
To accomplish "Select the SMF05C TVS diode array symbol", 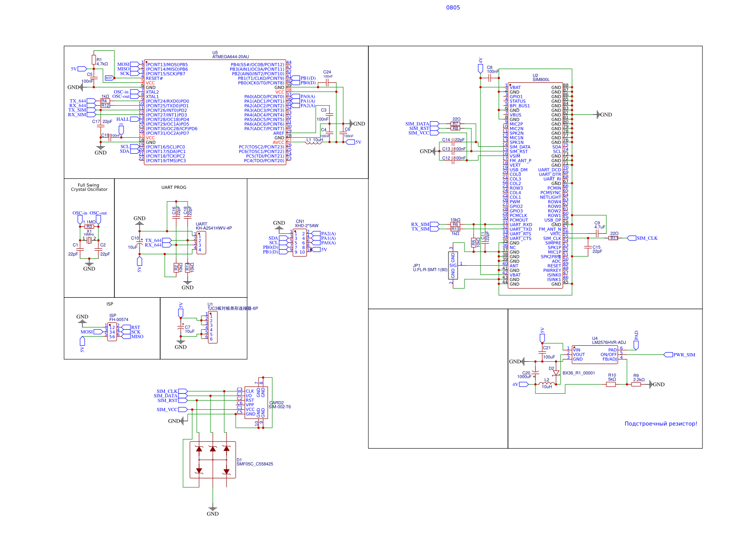I will pyautogui.click(x=213, y=460).
